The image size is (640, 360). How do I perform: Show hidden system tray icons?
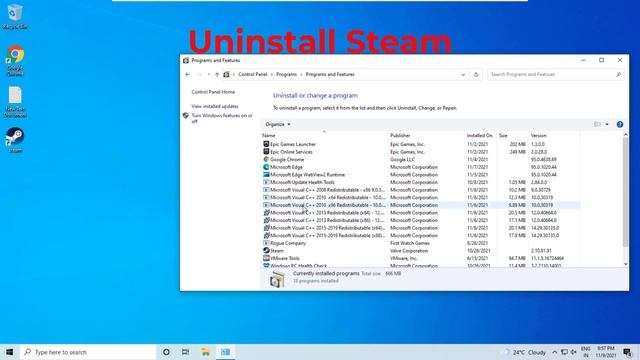point(554,352)
